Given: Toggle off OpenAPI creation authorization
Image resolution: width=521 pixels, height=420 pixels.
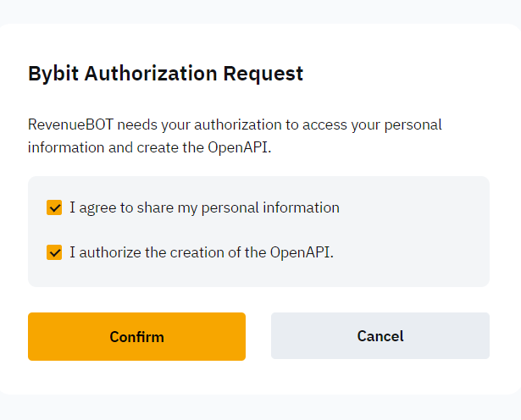Looking at the screenshot, I should click(54, 252).
